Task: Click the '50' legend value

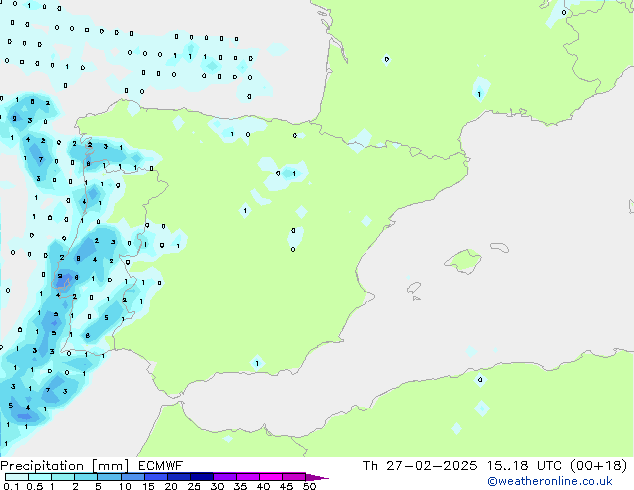Action: click(309, 486)
